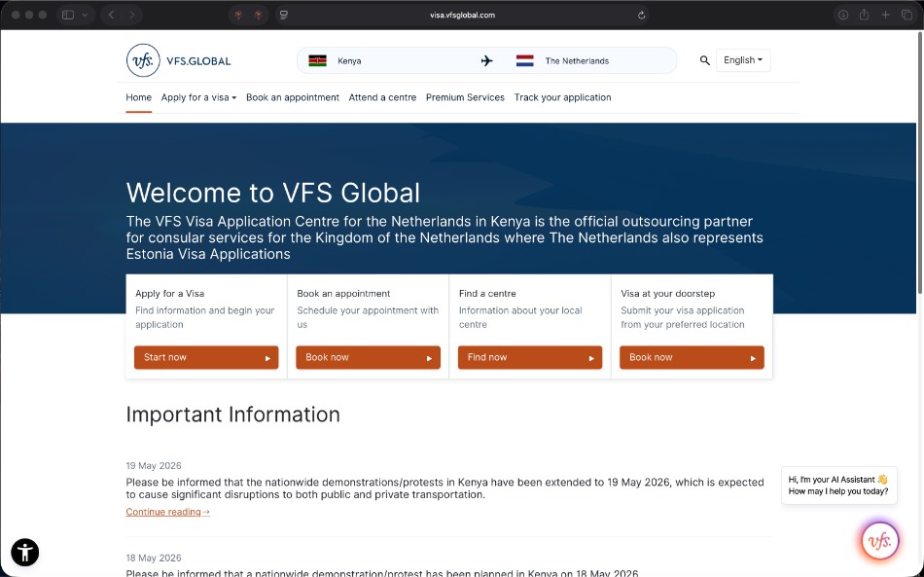924x577 pixels.
Task: Open a new Safari tab
Action: (x=885, y=16)
